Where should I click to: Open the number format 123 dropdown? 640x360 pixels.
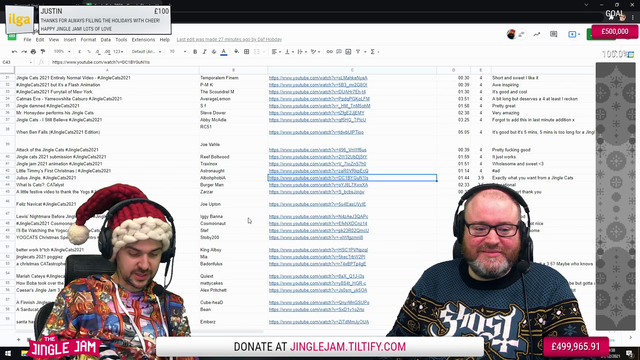[x=119, y=52]
